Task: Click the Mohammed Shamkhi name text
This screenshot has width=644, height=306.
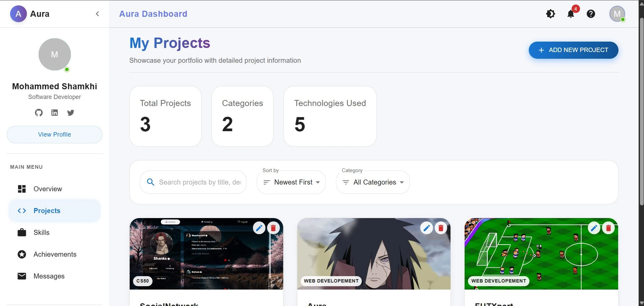Action: click(x=54, y=86)
